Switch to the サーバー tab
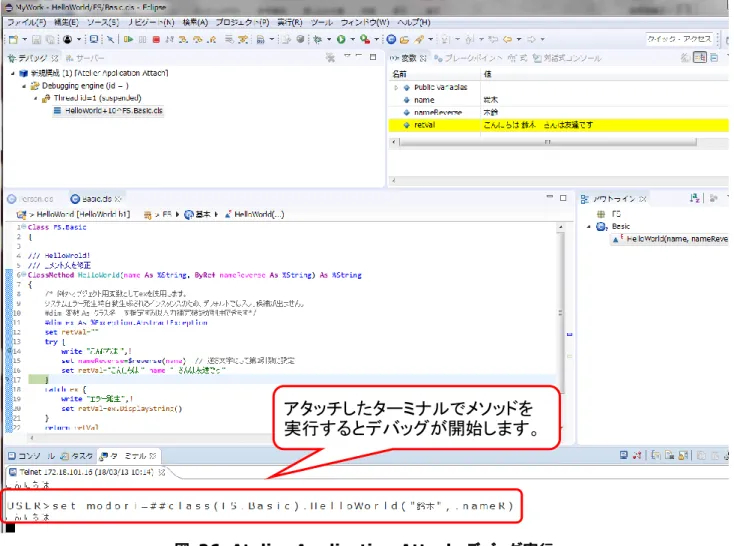Image resolution: width=734 pixels, height=546 pixels. click(x=85, y=58)
